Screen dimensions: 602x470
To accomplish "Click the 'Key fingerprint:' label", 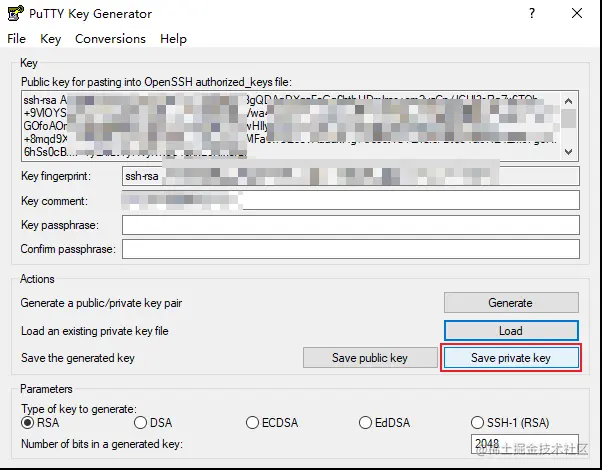I will tap(56, 176).
